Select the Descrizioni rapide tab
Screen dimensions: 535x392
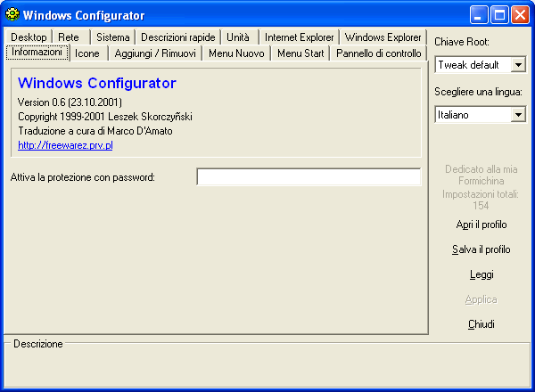[177, 37]
